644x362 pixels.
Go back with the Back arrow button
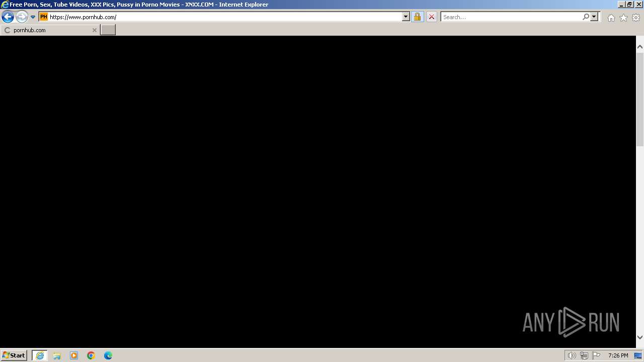click(8, 17)
